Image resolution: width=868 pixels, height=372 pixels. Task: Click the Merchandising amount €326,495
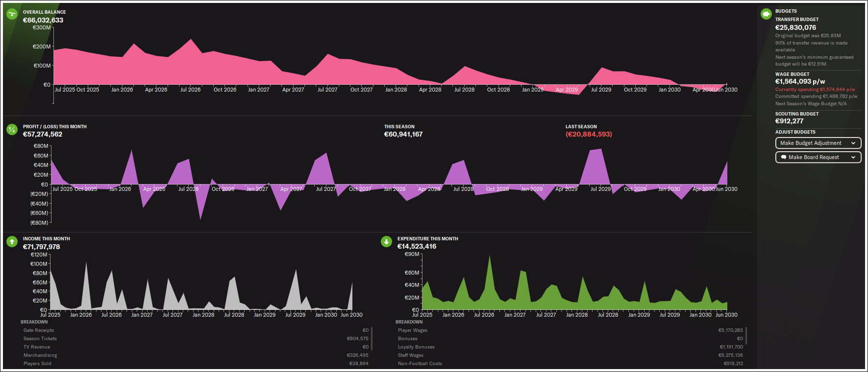[358, 355]
